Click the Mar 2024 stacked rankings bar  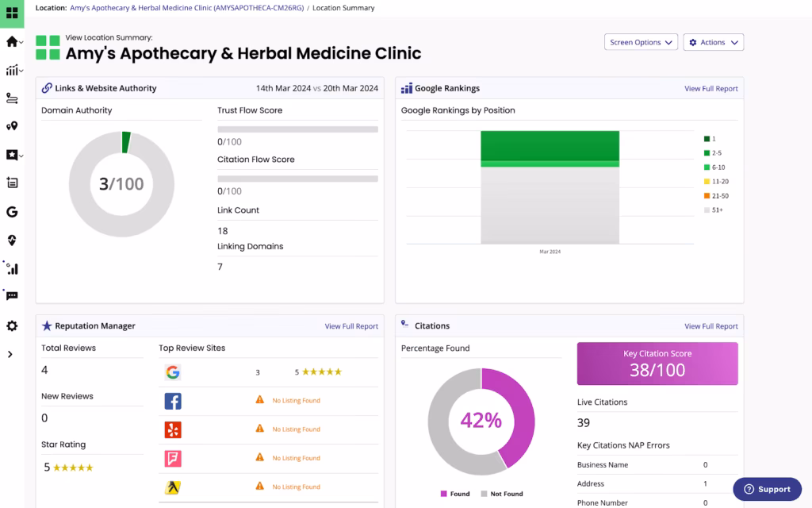(550, 187)
